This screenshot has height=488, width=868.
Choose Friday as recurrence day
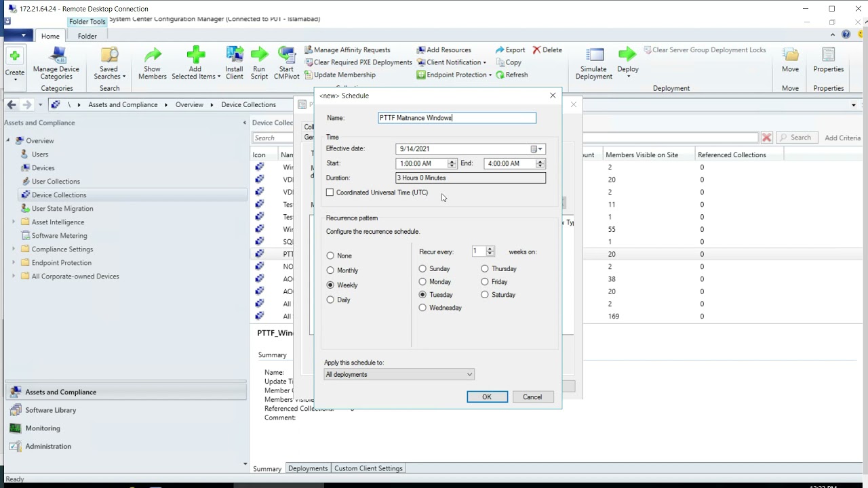485,282
